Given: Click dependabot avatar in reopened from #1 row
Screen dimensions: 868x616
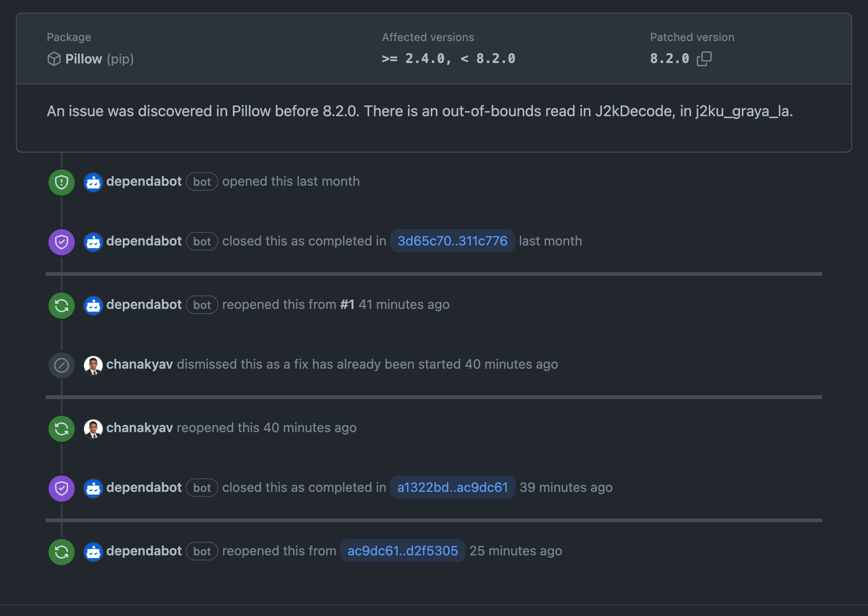Looking at the screenshot, I should click(93, 305).
